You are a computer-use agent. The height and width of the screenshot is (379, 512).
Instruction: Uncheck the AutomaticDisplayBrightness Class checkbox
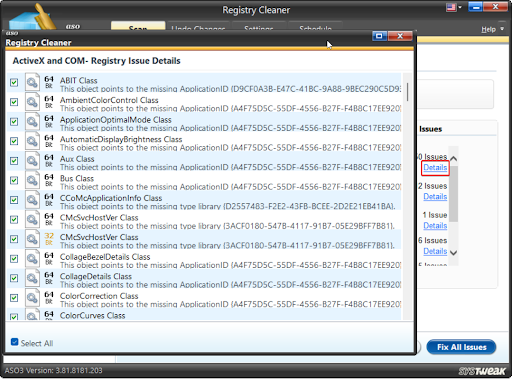click(14, 141)
